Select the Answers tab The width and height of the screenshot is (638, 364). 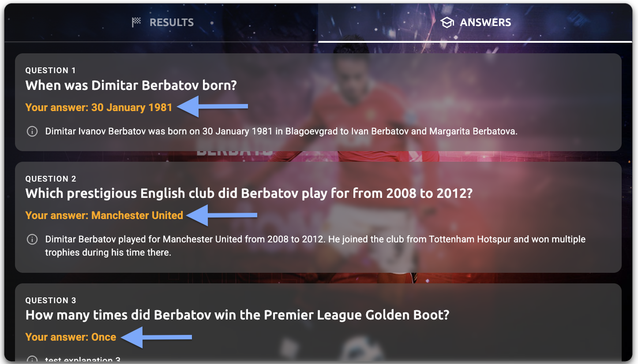[x=476, y=22]
